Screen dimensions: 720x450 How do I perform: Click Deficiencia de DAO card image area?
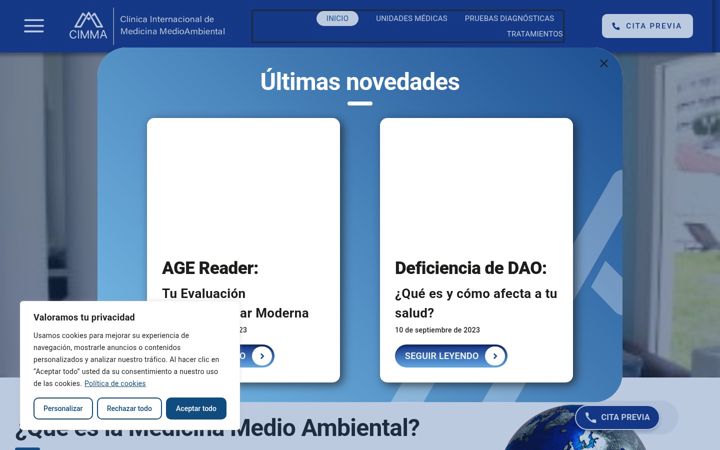476,184
